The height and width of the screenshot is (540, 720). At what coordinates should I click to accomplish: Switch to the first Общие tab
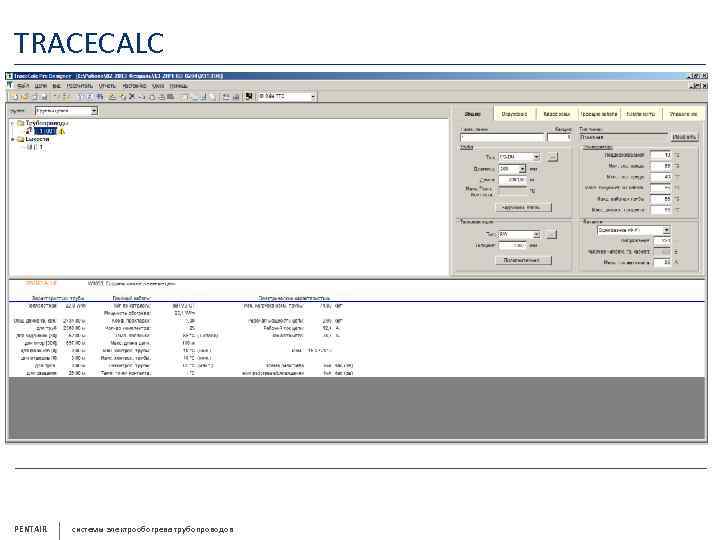(x=472, y=113)
